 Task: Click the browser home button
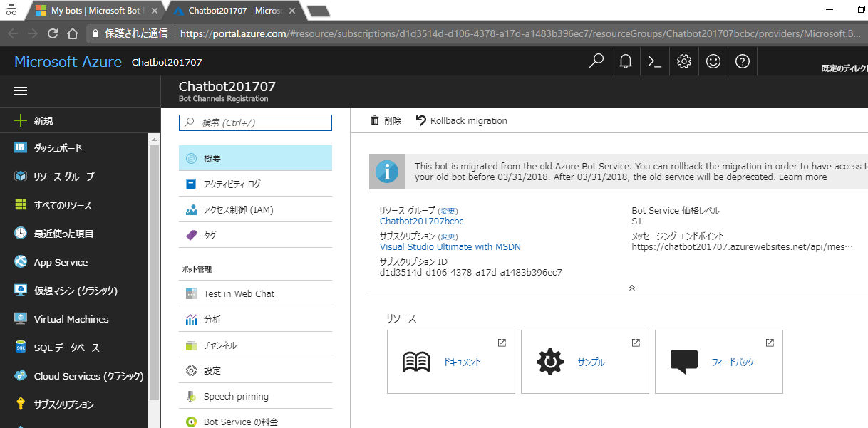click(x=72, y=33)
